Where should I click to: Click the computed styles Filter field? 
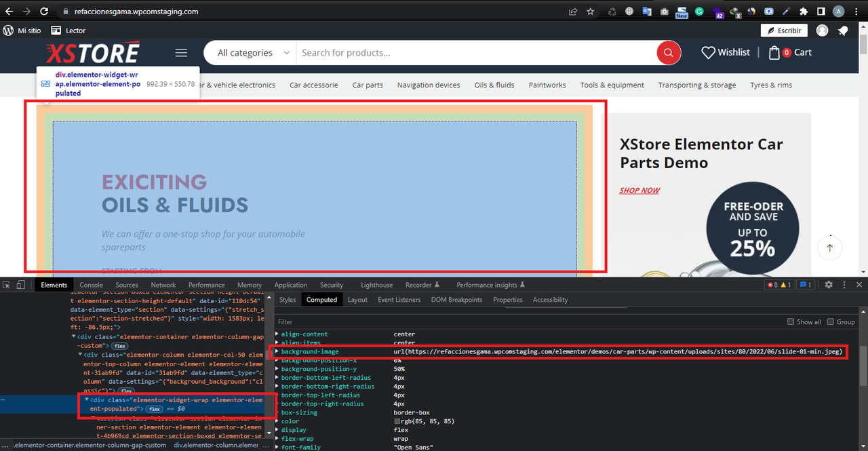click(529, 321)
